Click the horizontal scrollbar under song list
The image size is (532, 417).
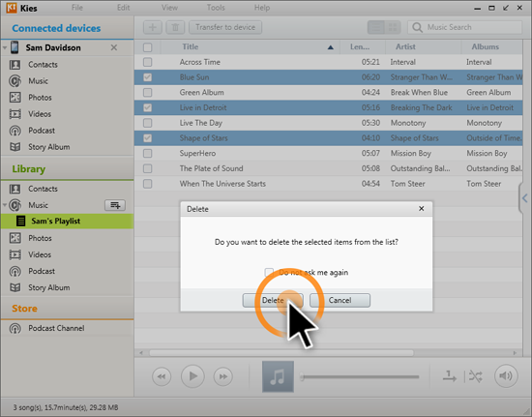click(281, 353)
